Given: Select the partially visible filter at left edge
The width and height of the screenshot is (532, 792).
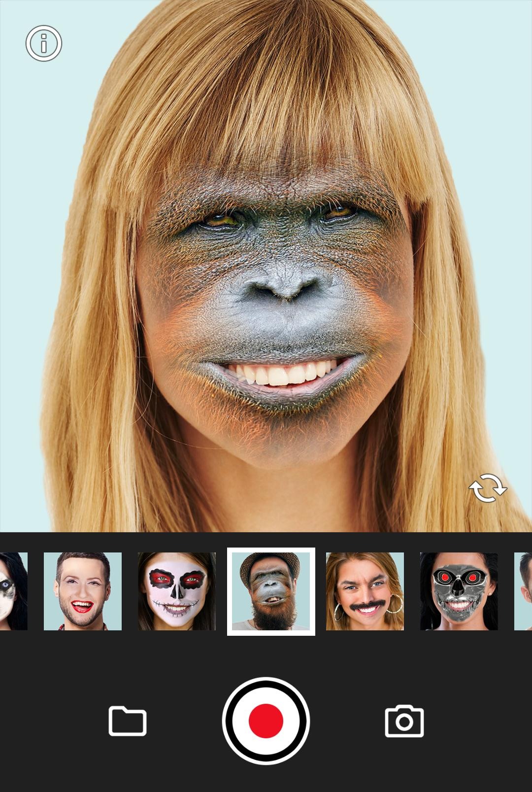Looking at the screenshot, I should click(x=13, y=591).
